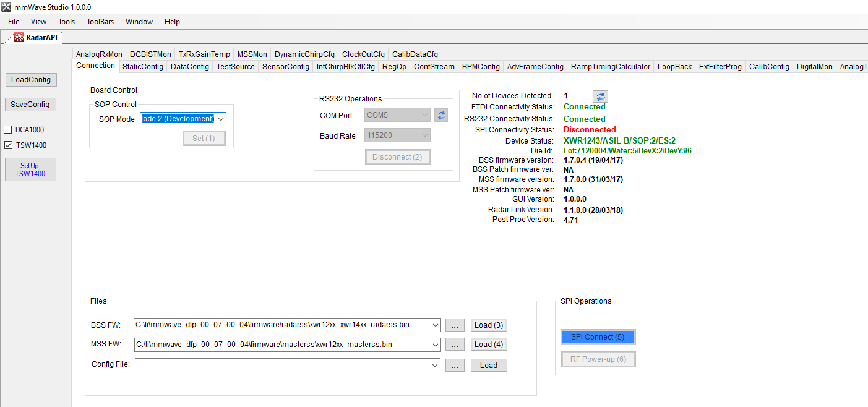
Task: Switch to the LoopBack tab
Action: tap(675, 66)
